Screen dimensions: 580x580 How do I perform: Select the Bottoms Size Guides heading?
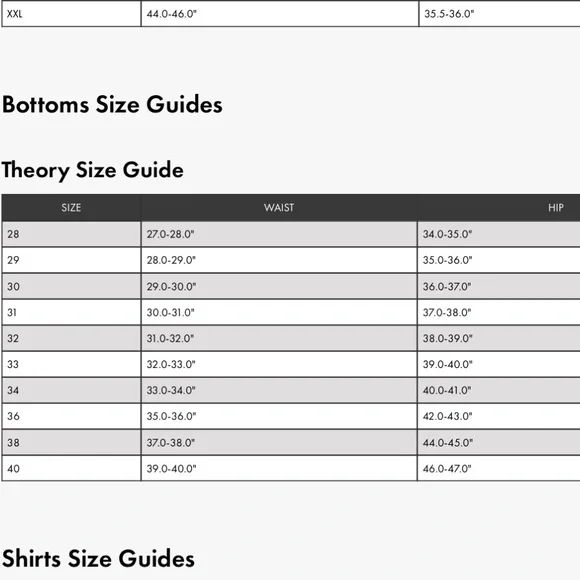coord(112,105)
